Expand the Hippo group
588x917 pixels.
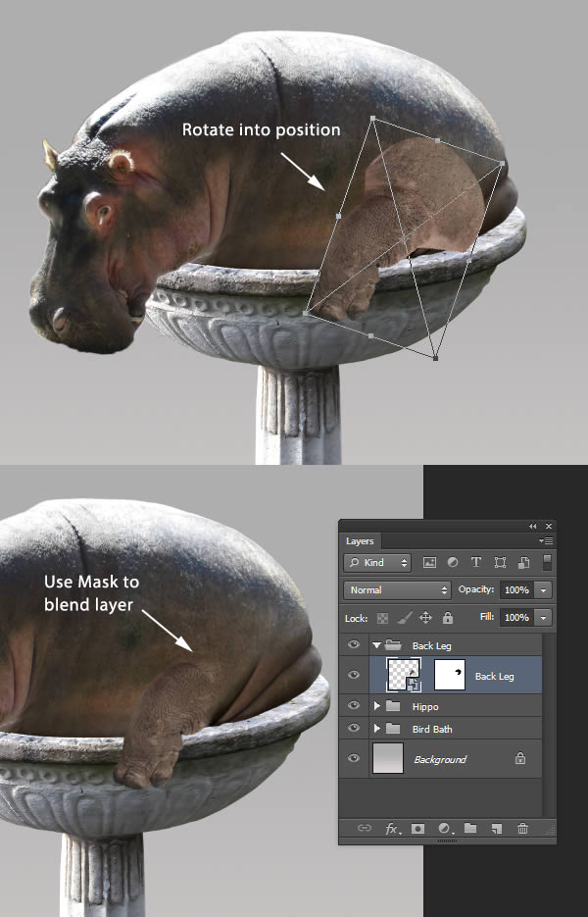(x=377, y=706)
